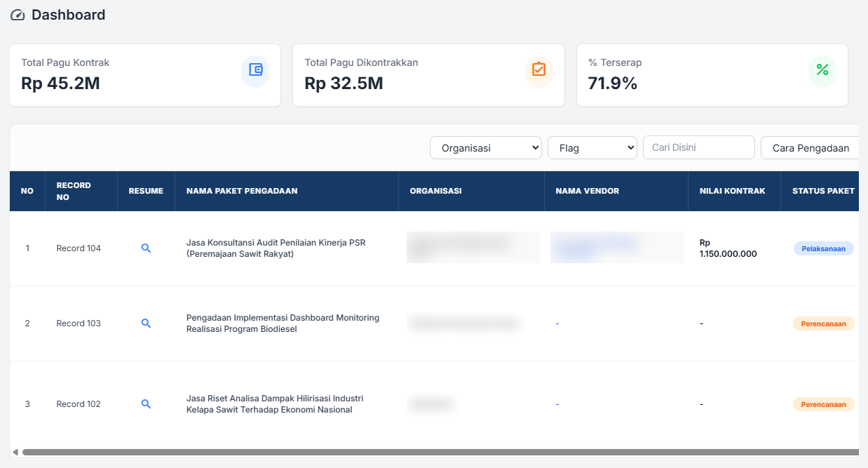Click the NO column header
This screenshot has width=868, height=468.
(x=27, y=191)
